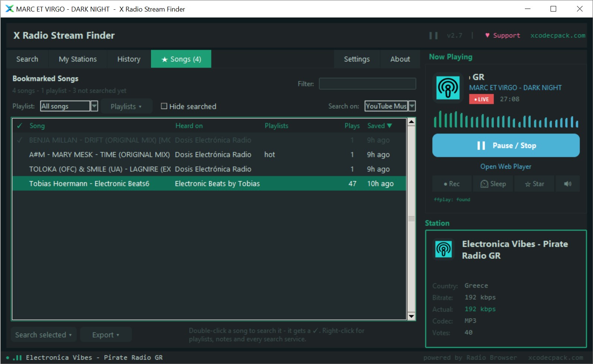Viewport: 593px width, 364px height.
Task: Click Open Web Player link
Action: tap(506, 167)
